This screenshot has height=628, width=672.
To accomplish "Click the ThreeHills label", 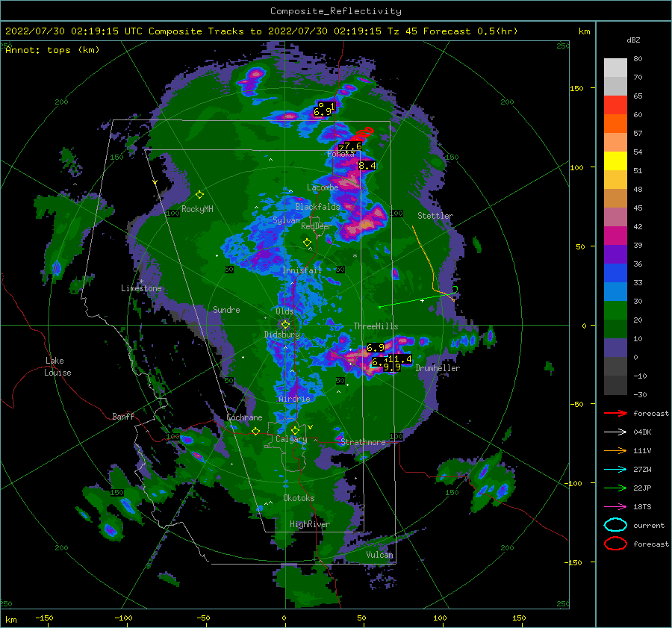I will (x=376, y=326).
